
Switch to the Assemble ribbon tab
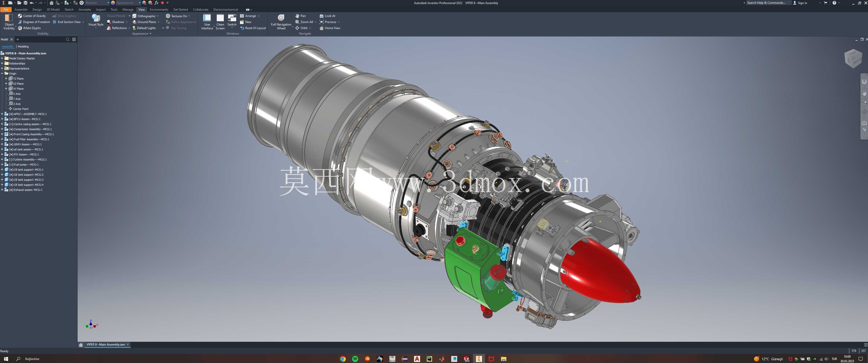coord(21,9)
